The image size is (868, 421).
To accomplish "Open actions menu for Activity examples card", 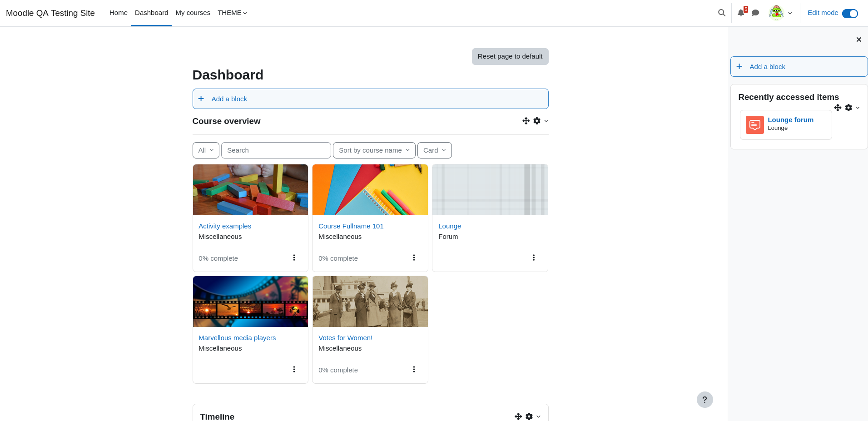I will click(294, 258).
